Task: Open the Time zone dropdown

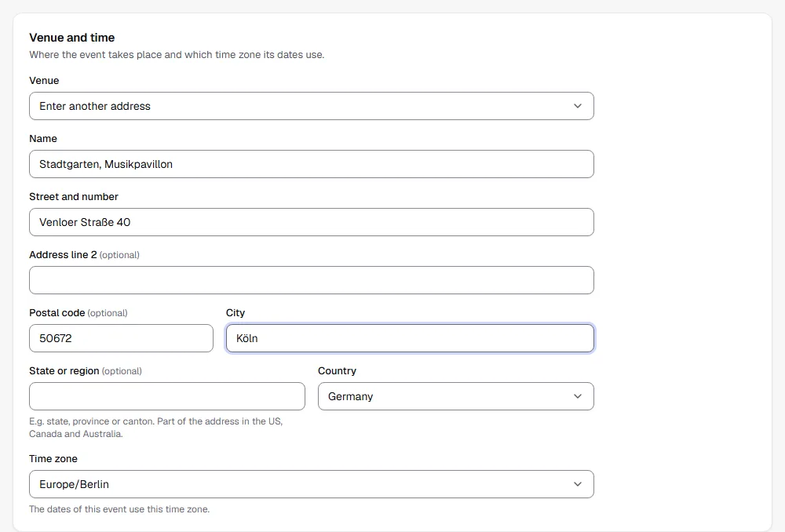Action: (x=312, y=484)
